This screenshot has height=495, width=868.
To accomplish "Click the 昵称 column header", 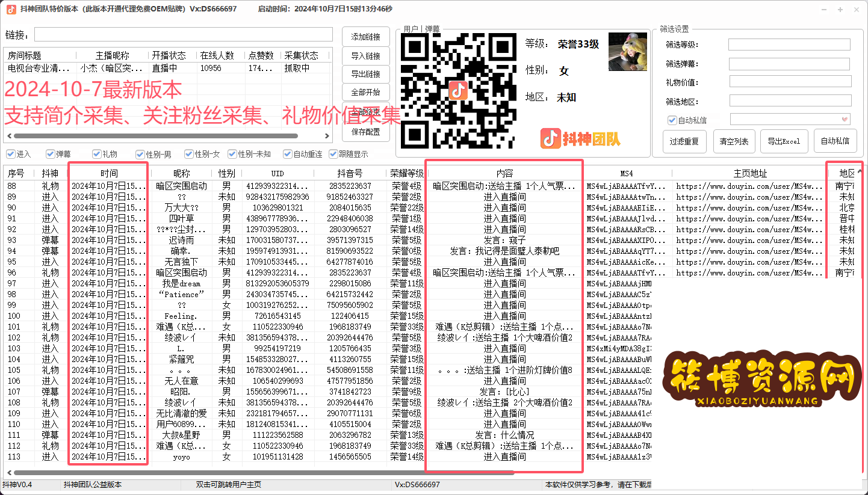I will (x=181, y=173).
